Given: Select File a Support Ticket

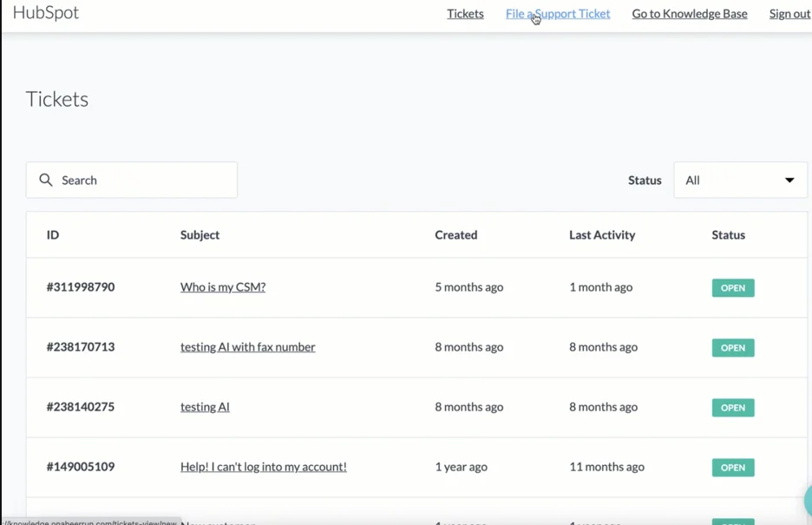Looking at the screenshot, I should [x=558, y=13].
